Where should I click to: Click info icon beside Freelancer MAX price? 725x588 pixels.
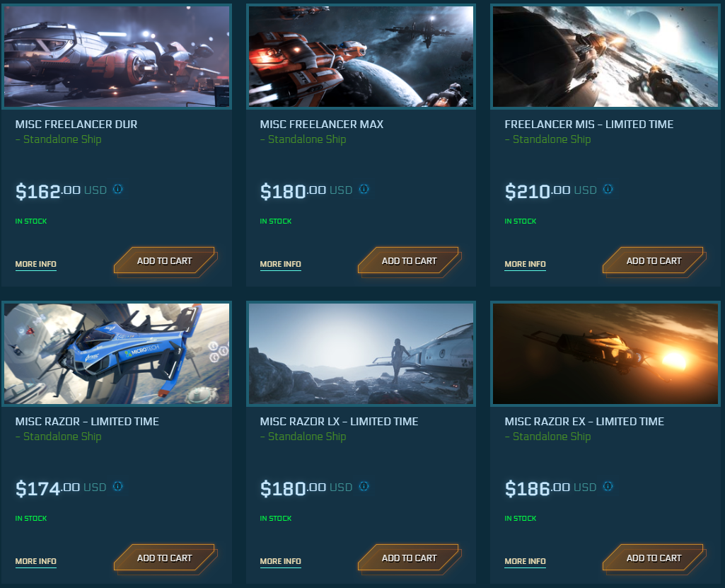(364, 189)
